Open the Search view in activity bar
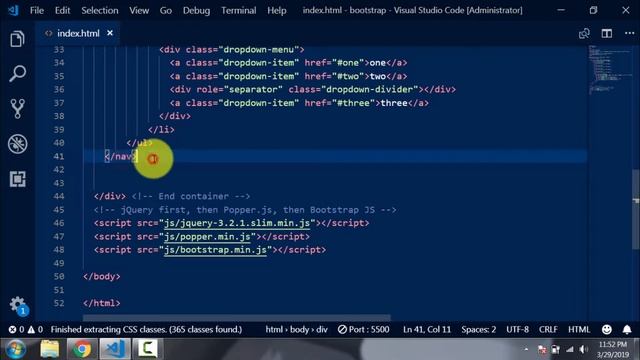Image resolution: width=640 pixels, height=360 pixels. [17, 74]
